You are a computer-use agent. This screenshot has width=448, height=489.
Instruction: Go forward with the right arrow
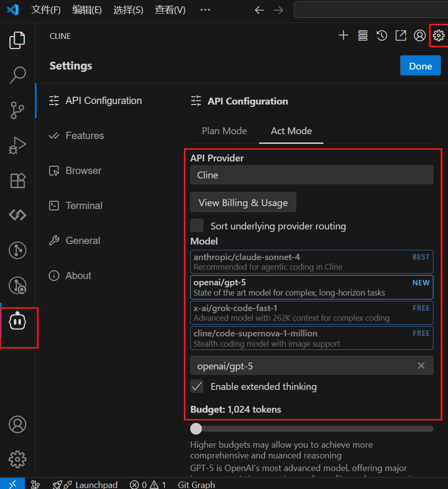pyautogui.click(x=278, y=10)
